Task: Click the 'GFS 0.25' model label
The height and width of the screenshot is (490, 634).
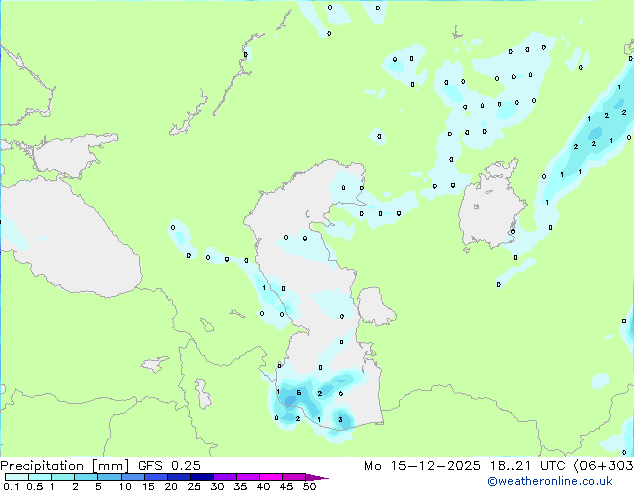Action: coord(169,466)
